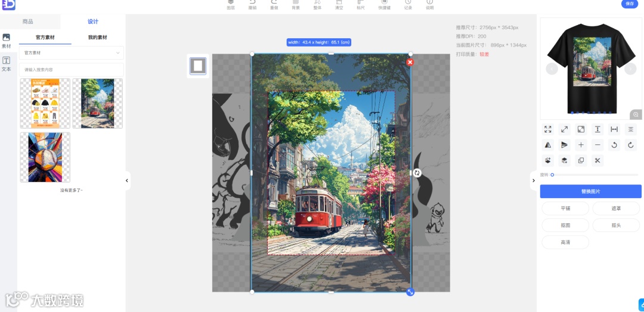Click the center align icon
The image size is (644, 312).
[630, 129]
